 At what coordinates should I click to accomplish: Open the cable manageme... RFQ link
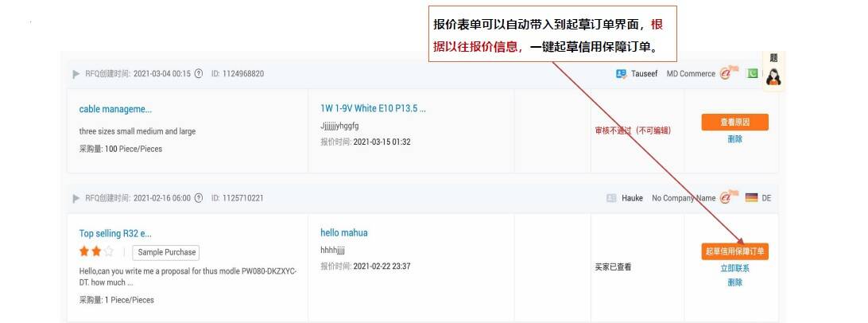pyautogui.click(x=115, y=109)
